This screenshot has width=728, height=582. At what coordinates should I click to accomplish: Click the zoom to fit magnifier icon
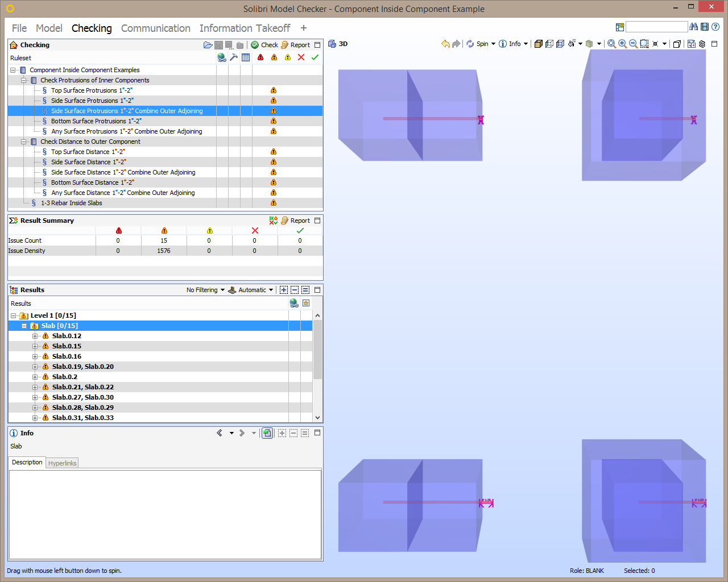[611, 44]
